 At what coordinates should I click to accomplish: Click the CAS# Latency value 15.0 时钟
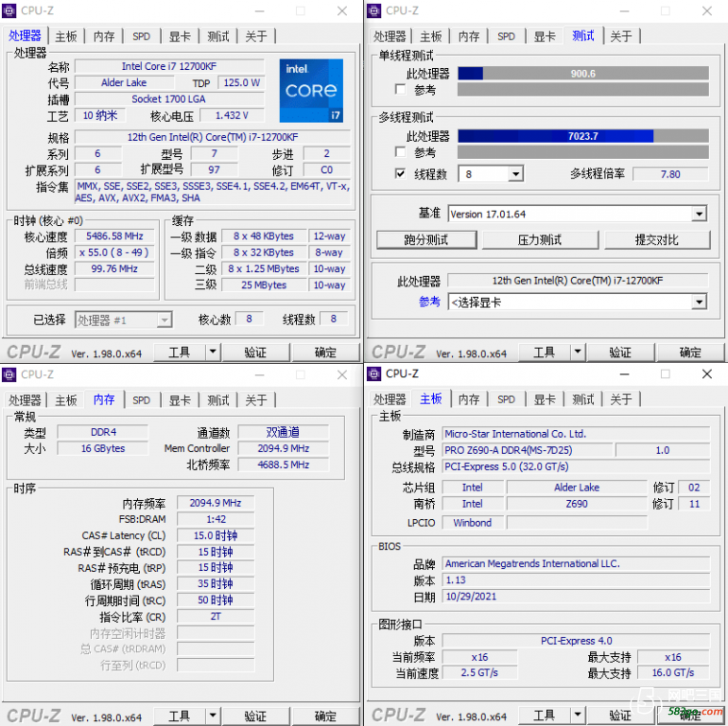pyautogui.click(x=216, y=535)
